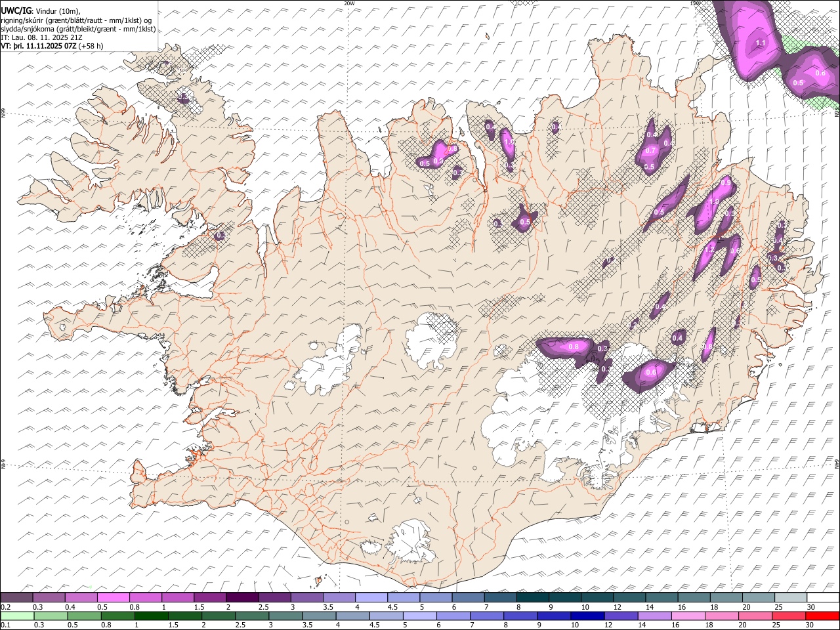Pick lower legend swatch between 18 and 20

point(721,616)
